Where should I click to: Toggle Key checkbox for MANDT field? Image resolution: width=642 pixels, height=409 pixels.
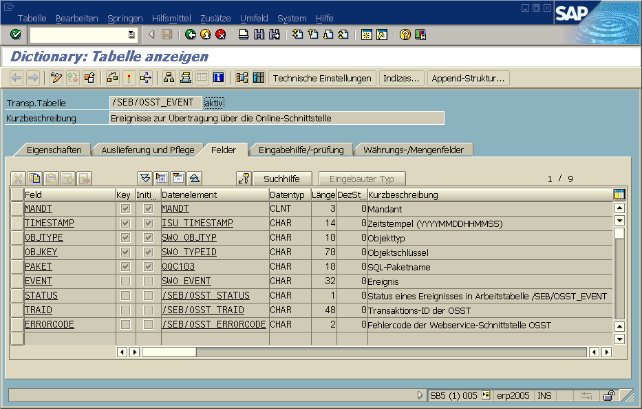tap(124, 208)
